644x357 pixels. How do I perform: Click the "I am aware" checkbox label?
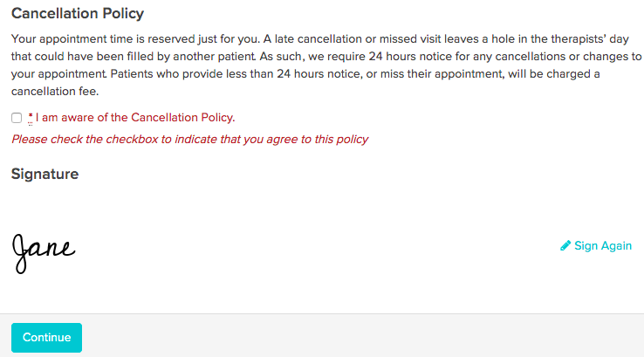(135, 118)
